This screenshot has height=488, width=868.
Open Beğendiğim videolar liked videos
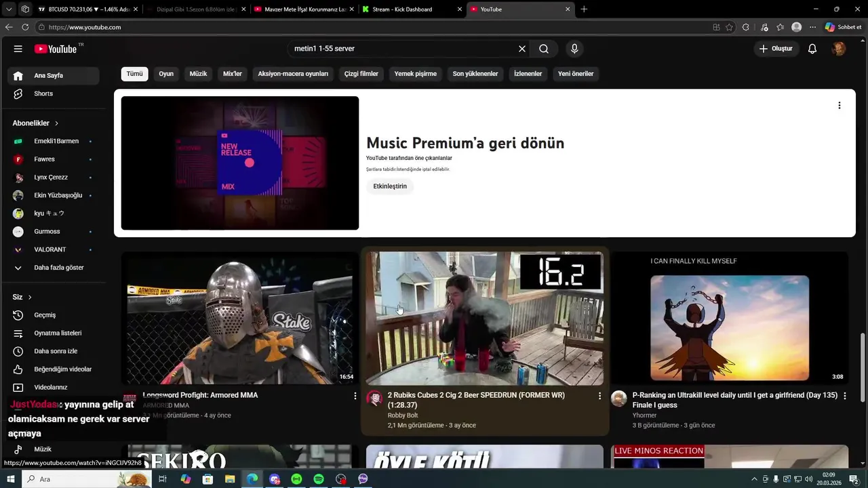click(x=54, y=369)
